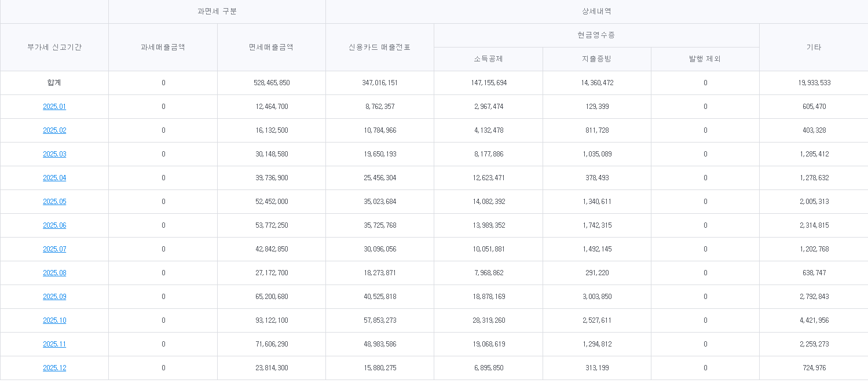Open the 2025.01 reporting period link
This screenshot has width=868, height=383.
tap(54, 107)
